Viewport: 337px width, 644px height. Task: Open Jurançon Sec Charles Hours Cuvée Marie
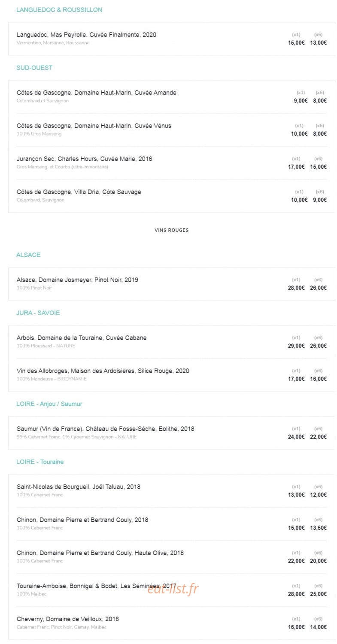[x=85, y=159]
